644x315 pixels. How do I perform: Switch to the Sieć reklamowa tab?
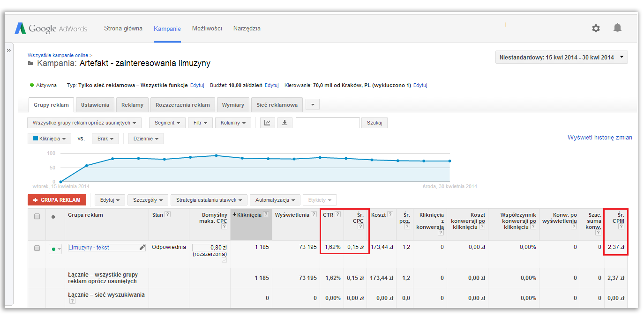(x=277, y=105)
